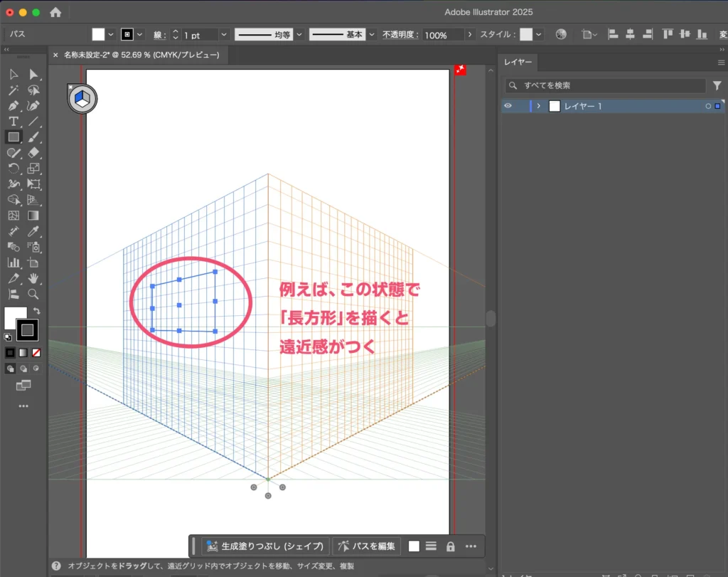The image size is (728, 577).
Task: Click the パスを編集 button
Action: (x=367, y=546)
